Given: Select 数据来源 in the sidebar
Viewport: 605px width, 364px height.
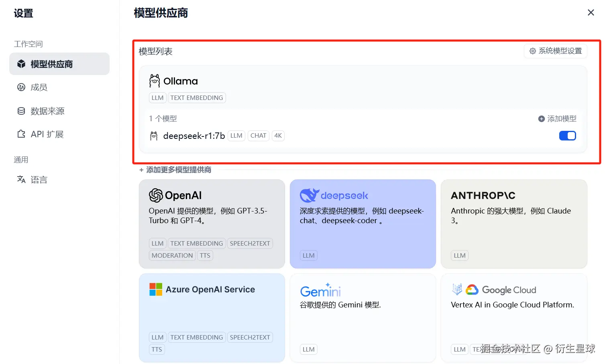Looking at the screenshot, I should pyautogui.click(x=47, y=111).
